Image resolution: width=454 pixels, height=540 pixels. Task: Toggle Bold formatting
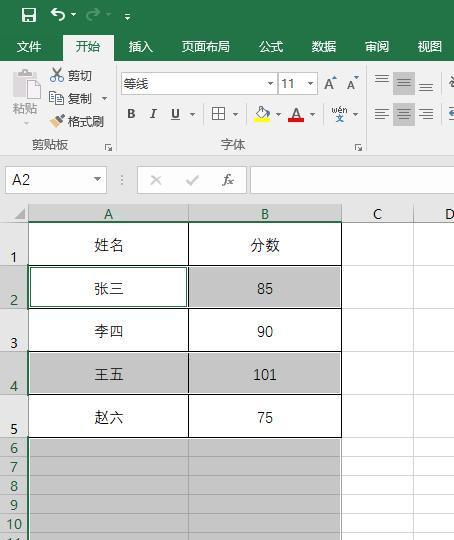point(131,114)
